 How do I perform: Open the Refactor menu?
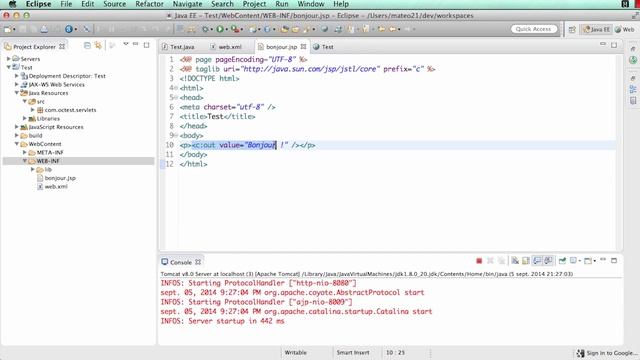(x=149, y=4)
